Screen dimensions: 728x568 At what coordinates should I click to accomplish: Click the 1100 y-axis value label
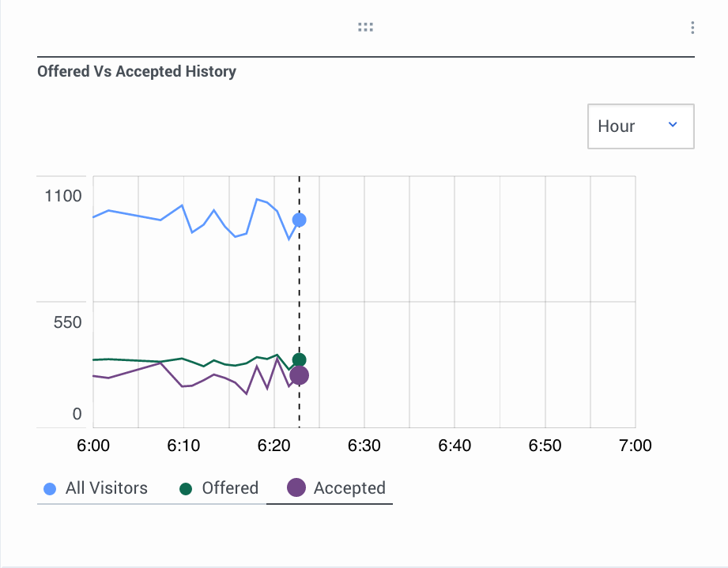(x=63, y=195)
